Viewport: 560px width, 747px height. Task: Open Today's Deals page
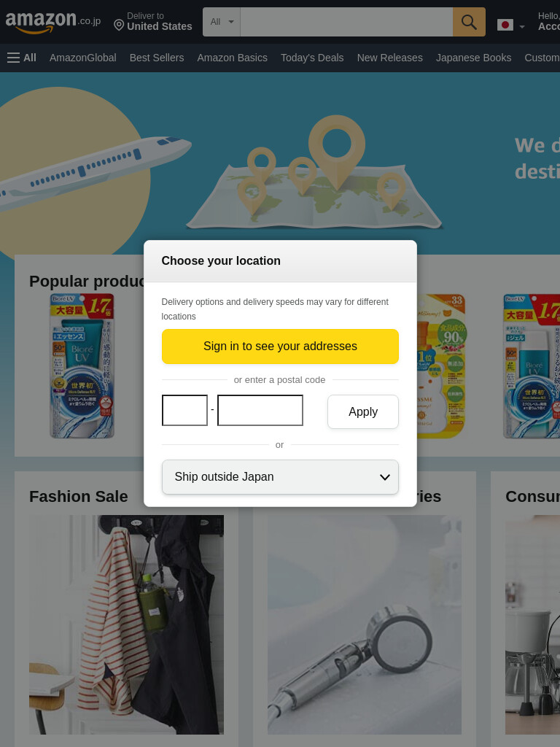click(x=312, y=58)
